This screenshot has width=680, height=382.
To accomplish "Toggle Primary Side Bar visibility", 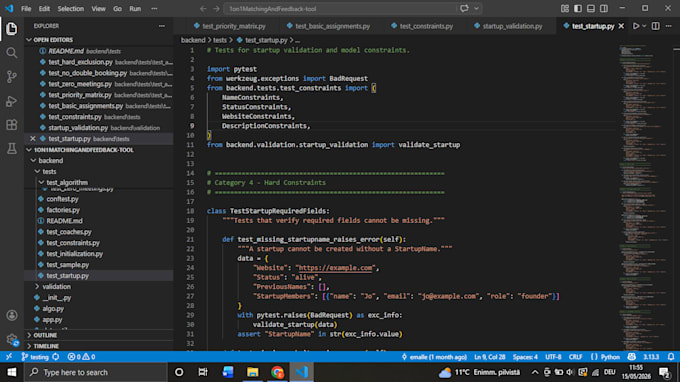I will tap(578, 9).
